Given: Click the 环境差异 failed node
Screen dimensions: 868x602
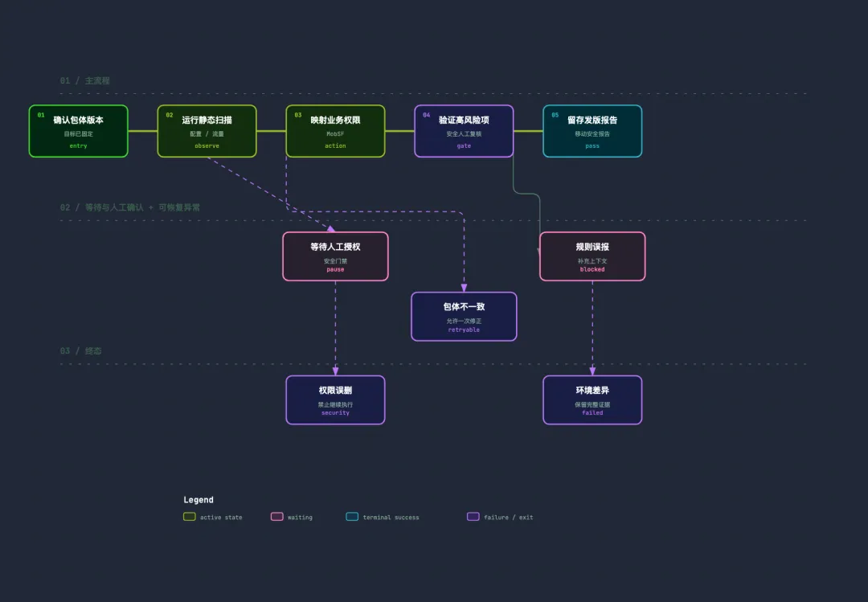Looking at the screenshot, I should [592, 399].
